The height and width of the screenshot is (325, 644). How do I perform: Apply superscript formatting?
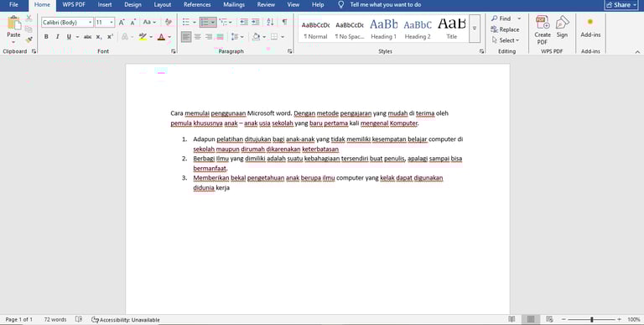(x=110, y=37)
